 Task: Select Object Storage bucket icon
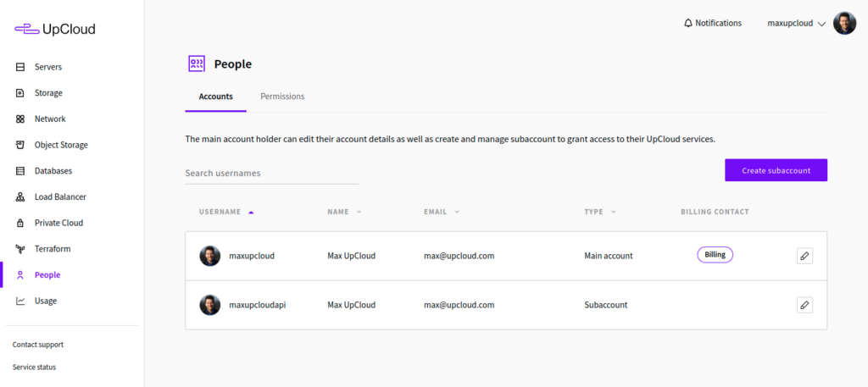pos(20,145)
